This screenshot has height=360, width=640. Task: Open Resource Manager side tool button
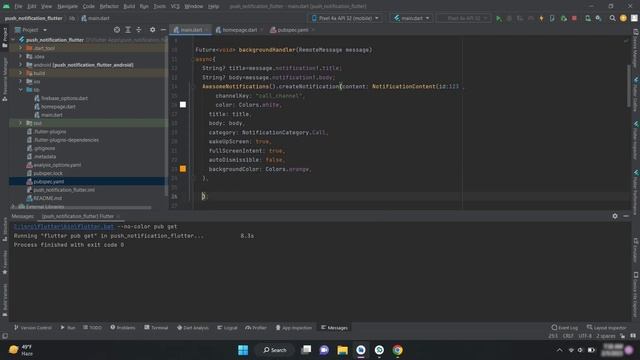pos(4,80)
